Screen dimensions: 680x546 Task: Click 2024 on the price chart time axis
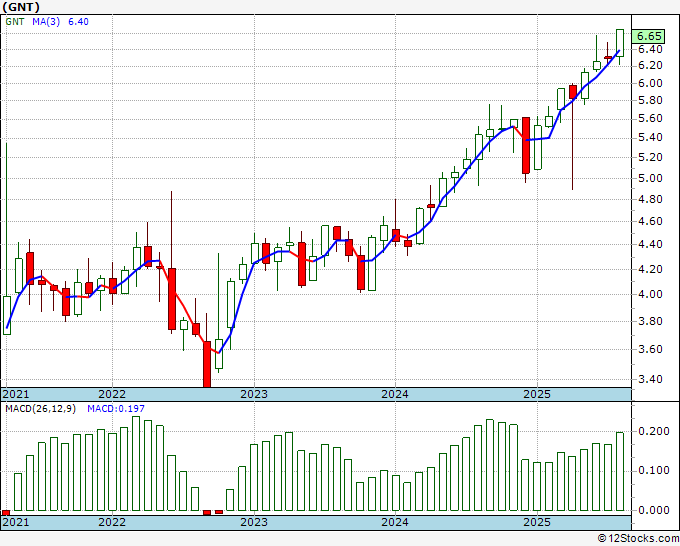tap(395, 394)
